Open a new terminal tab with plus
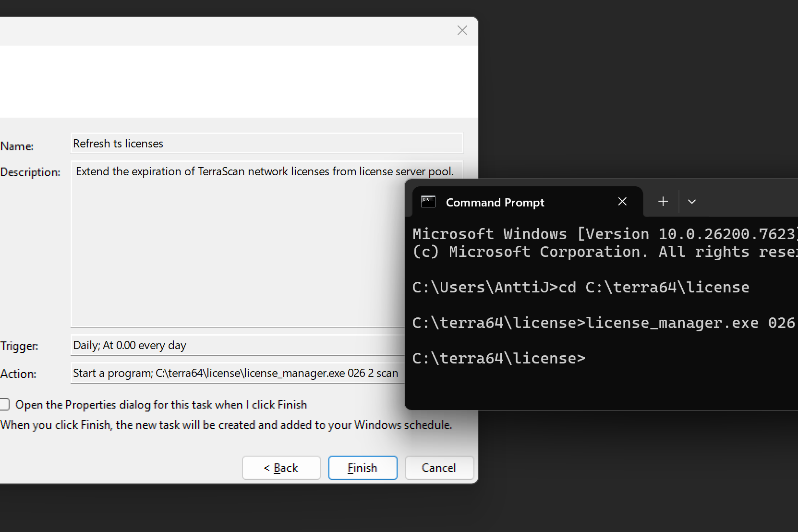 (663, 202)
